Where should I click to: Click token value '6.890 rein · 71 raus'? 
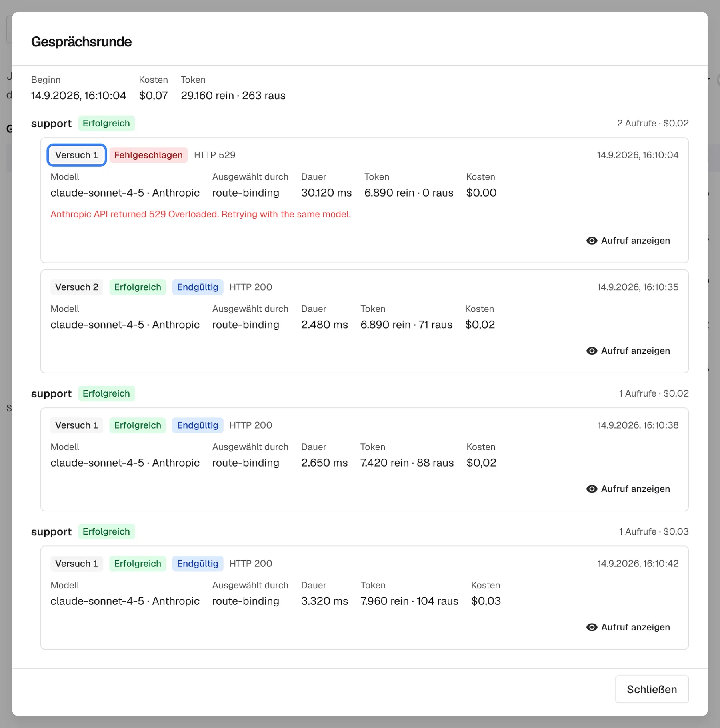(406, 325)
